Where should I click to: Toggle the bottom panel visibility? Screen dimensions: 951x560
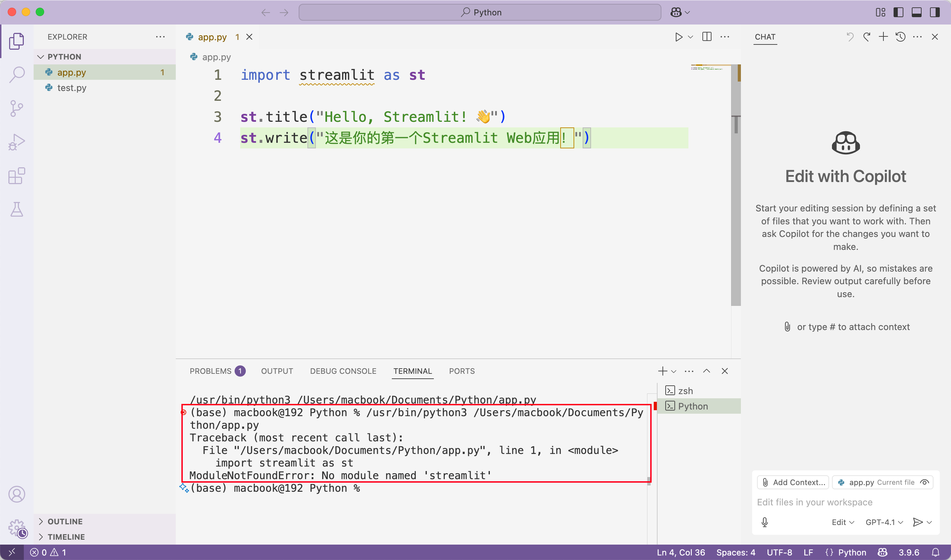coord(917,12)
